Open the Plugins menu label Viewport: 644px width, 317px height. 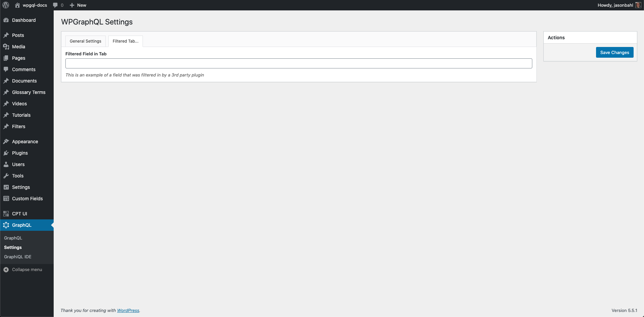click(x=20, y=153)
